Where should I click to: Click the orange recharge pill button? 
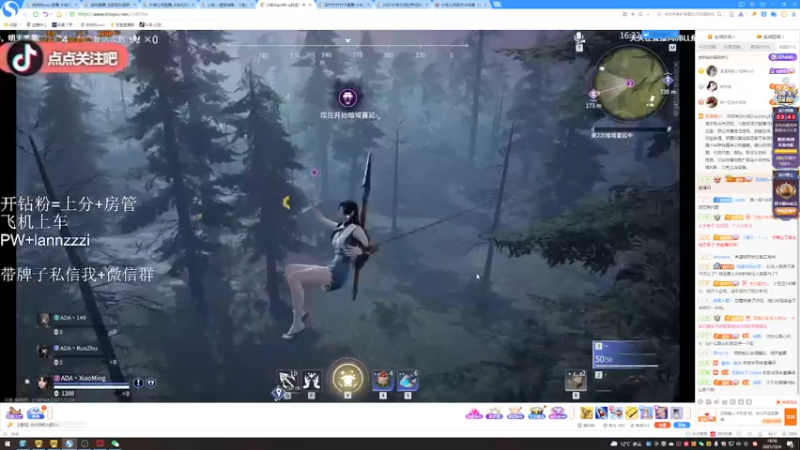click(662, 425)
